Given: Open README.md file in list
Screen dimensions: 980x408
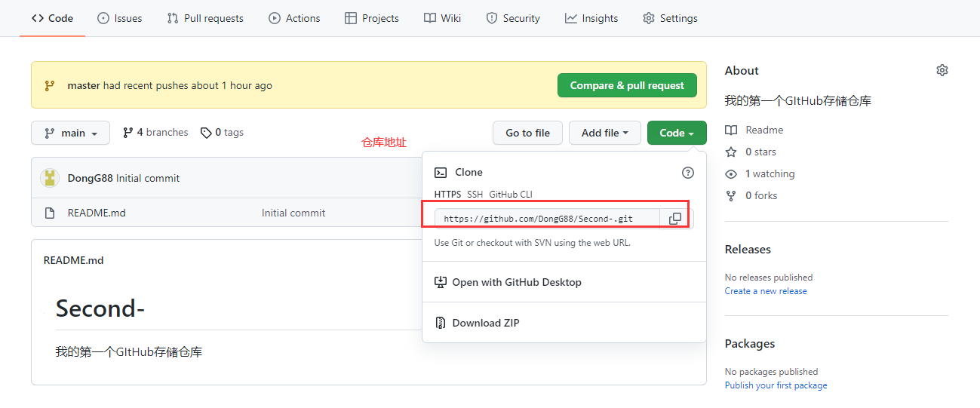Looking at the screenshot, I should [97, 213].
